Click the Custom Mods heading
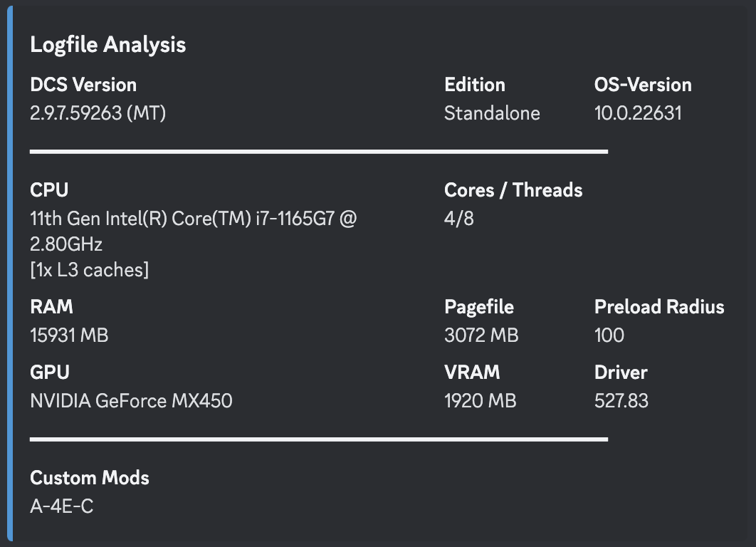The height and width of the screenshot is (547, 756). pos(90,478)
